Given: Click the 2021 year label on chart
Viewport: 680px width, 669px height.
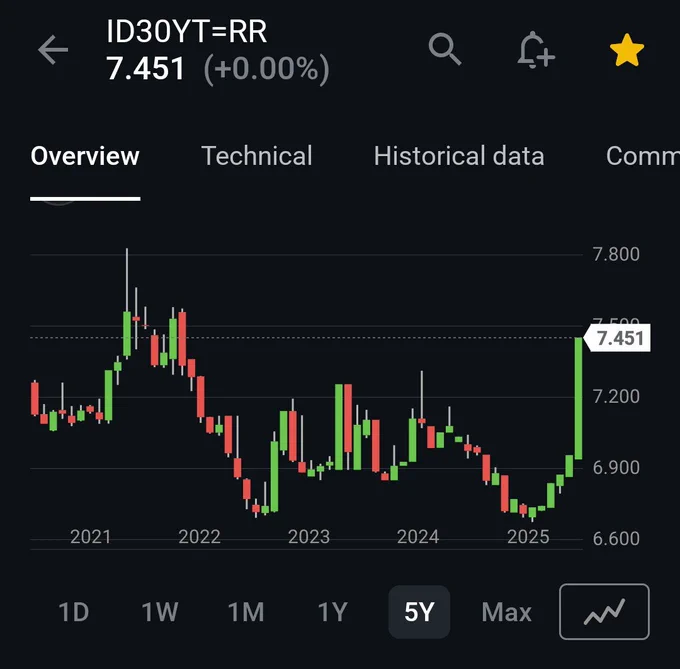Looking at the screenshot, I should coord(91,537).
